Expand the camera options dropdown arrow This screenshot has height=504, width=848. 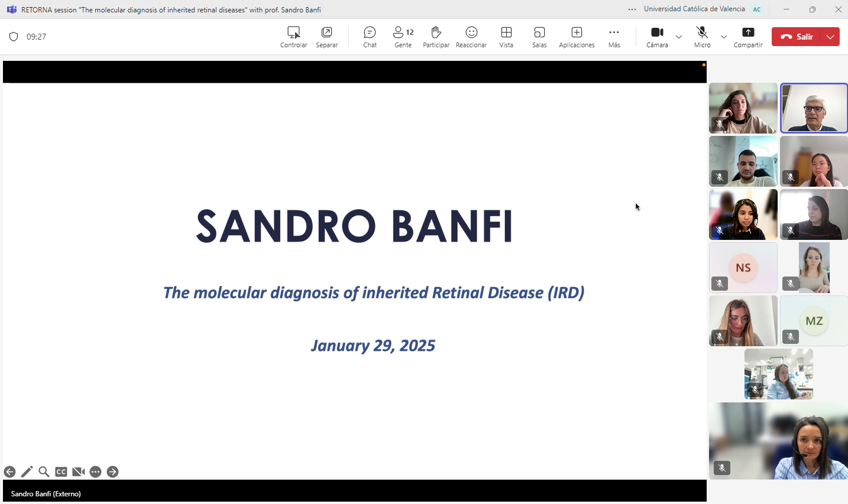coord(679,37)
